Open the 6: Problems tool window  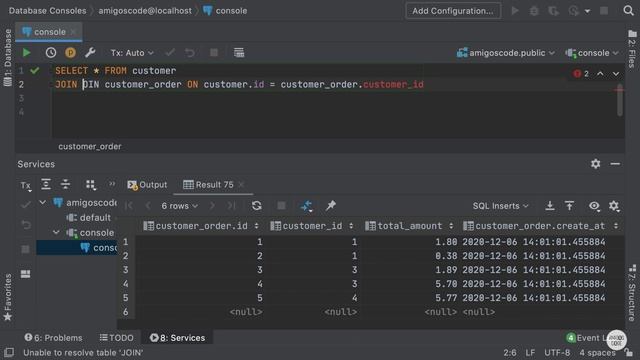pyautogui.click(x=53, y=338)
